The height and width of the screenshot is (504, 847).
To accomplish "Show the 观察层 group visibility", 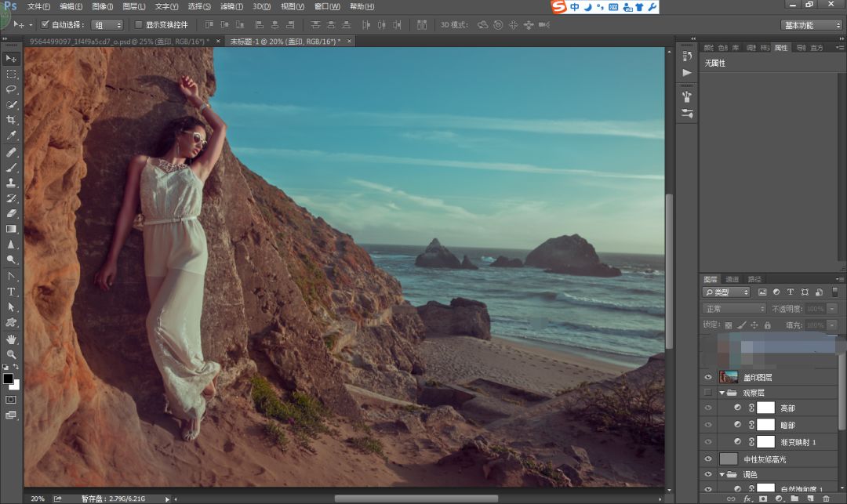I will [x=708, y=393].
